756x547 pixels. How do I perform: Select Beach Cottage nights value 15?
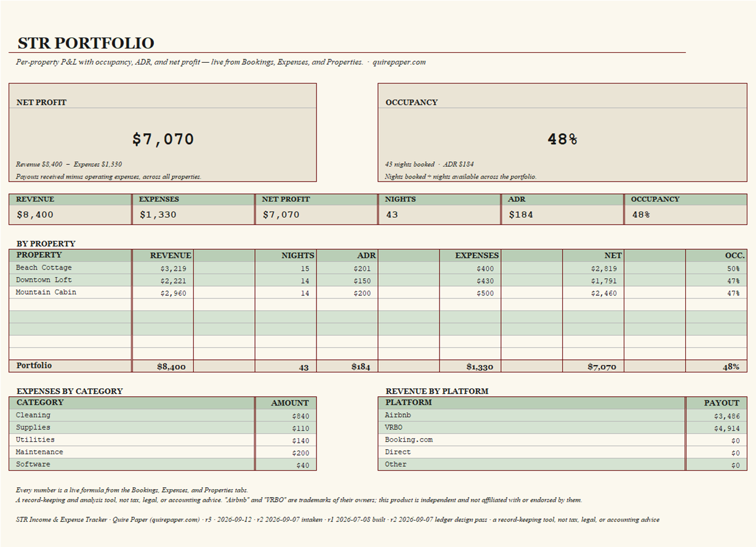[x=305, y=269]
